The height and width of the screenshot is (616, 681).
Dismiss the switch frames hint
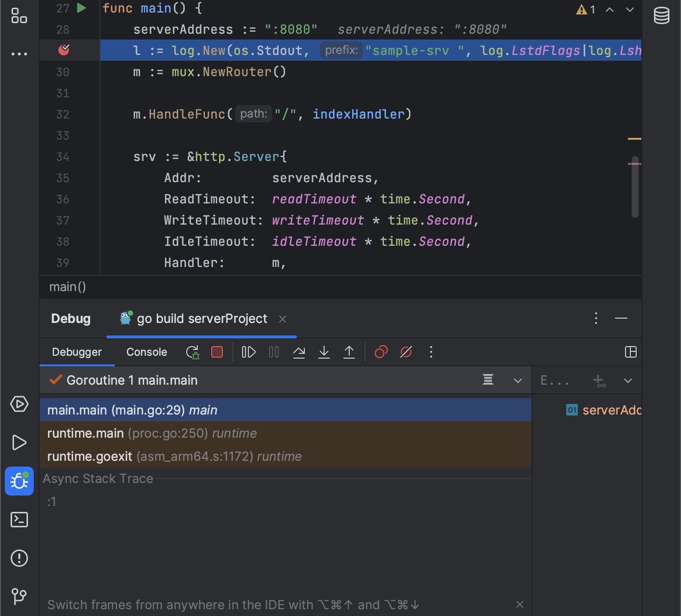coord(519,604)
